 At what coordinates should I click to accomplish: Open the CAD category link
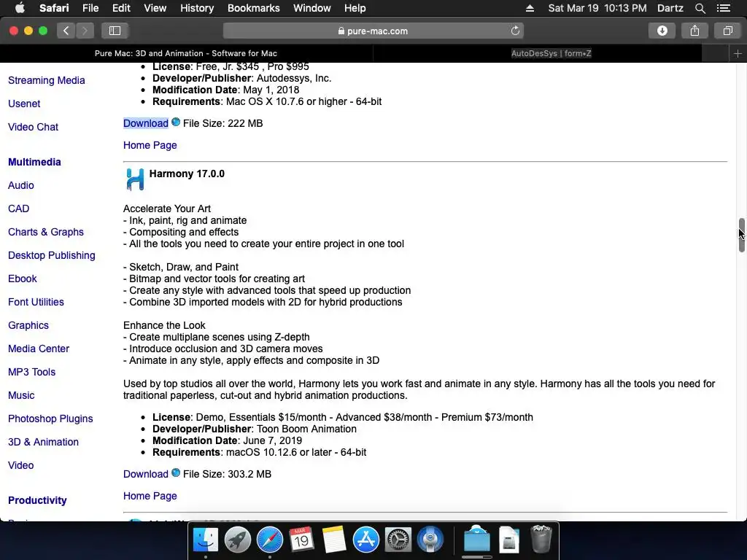tap(18, 209)
